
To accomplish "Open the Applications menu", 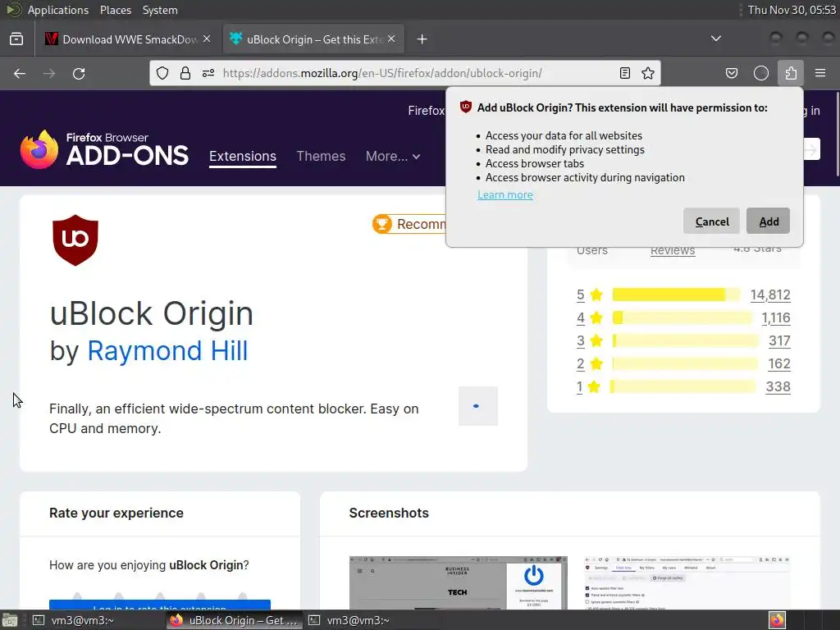I will [x=58, y=10].
